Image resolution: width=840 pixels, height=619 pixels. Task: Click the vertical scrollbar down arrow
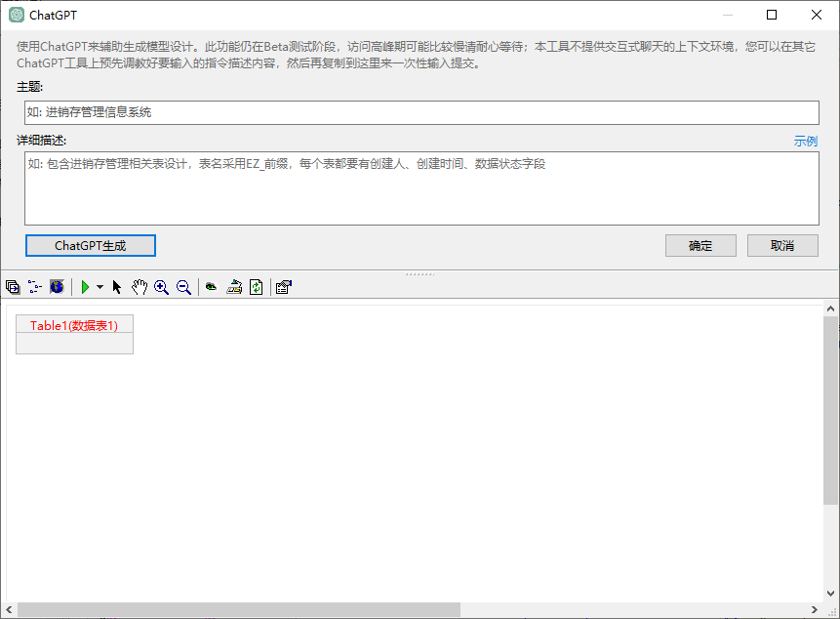(x=830, y=594)
